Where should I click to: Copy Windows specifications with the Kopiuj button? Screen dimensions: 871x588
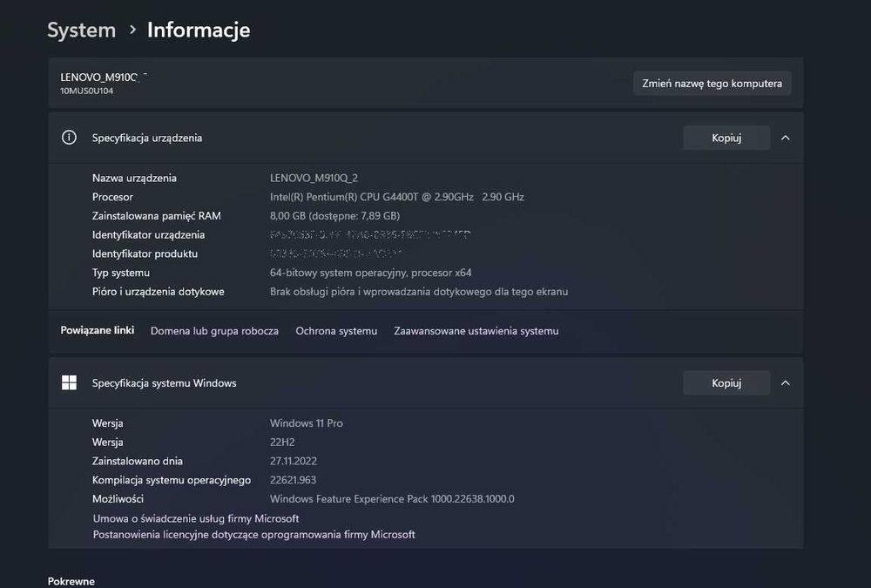pos(726,383)
